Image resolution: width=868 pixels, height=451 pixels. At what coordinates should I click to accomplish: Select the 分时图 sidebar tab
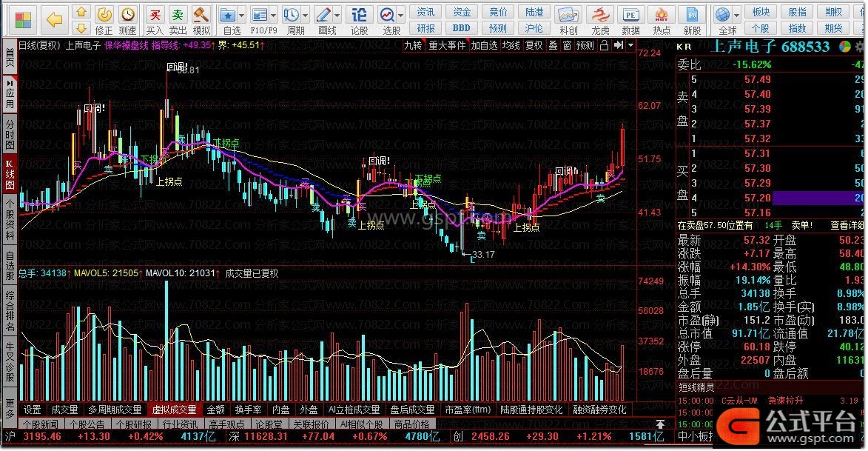[x=10, y=133]
